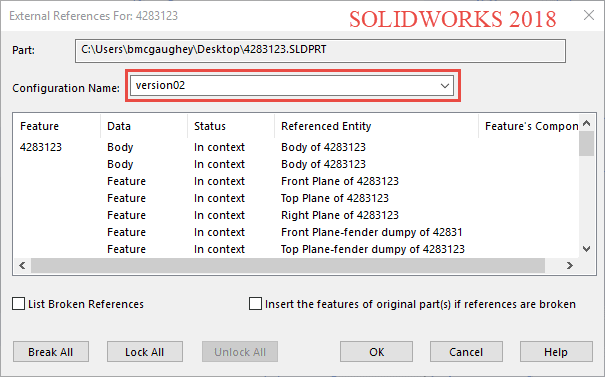
Task: Click list scroll down arrow
Action: 586,249
